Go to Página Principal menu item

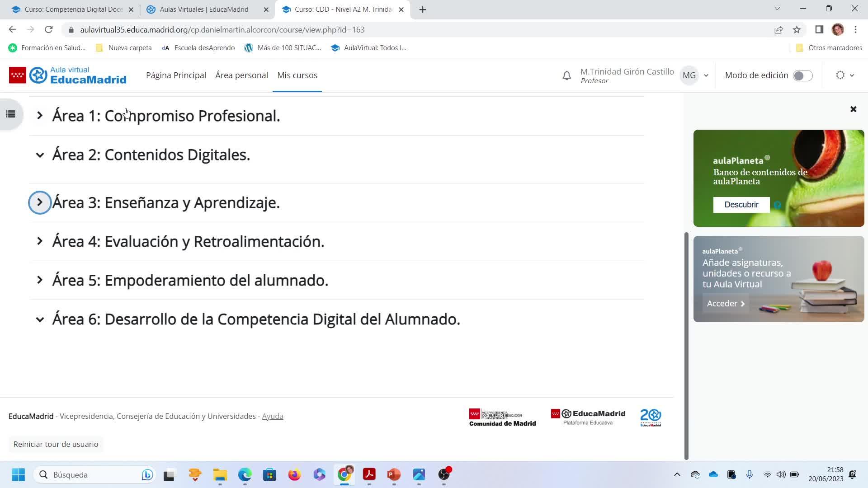tap(176, 75)
